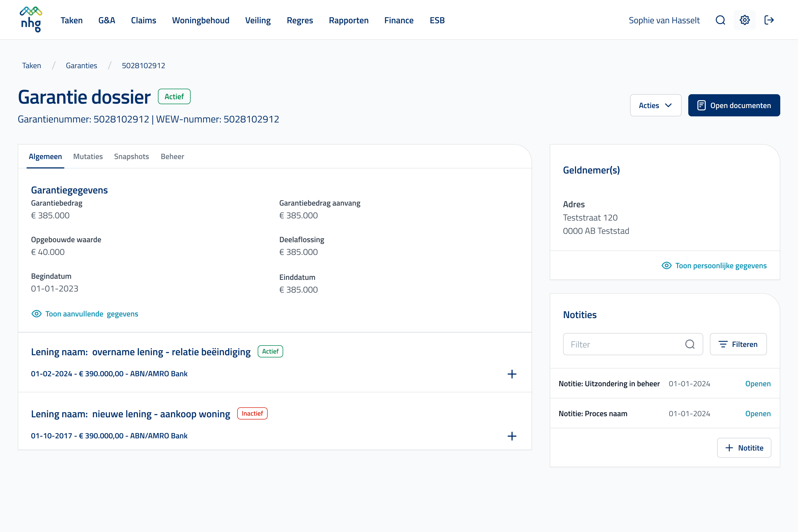
Task: Switch to the Mutaties tab
Action: point(88,156)
